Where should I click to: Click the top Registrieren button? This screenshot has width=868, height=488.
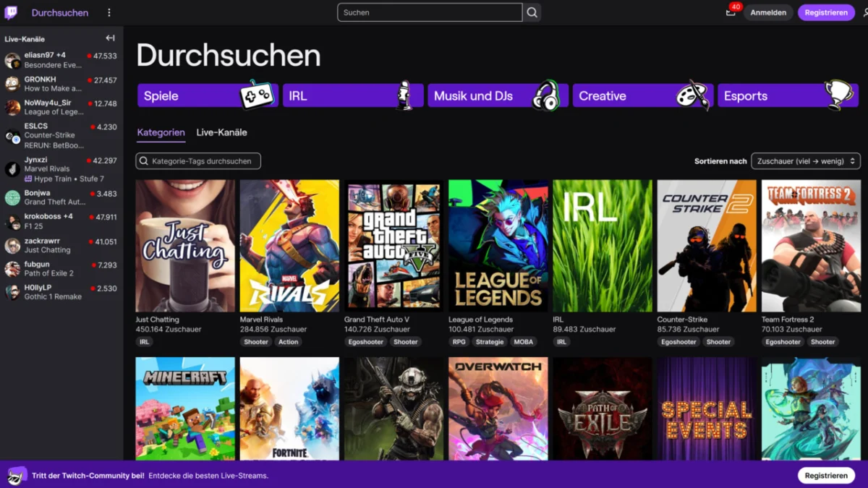826,12
